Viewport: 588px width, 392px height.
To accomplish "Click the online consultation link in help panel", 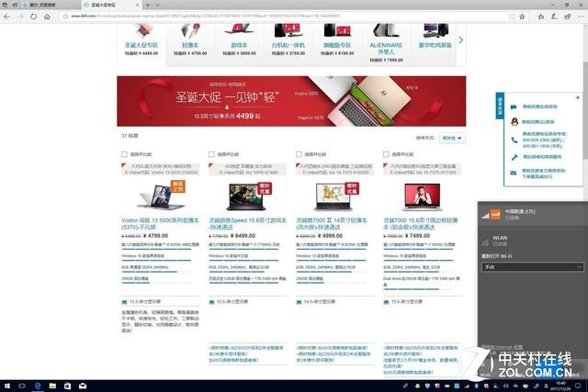I will [x=539, y=106].
